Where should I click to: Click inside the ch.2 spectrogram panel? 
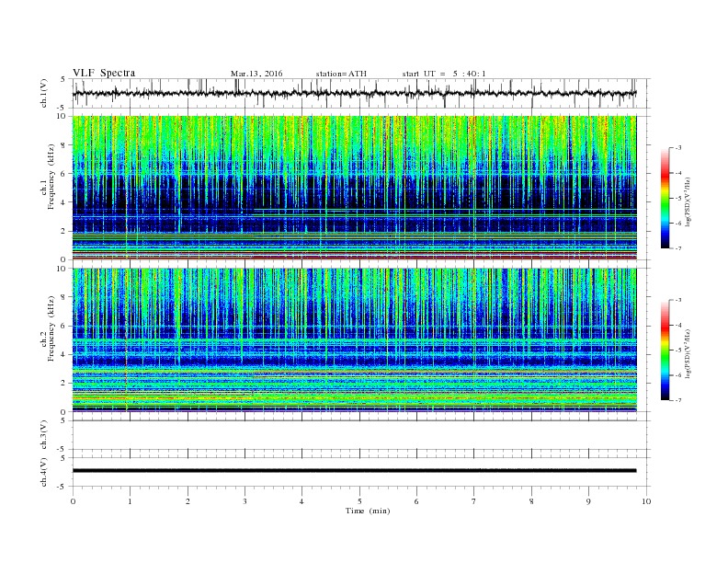pos(354,339)
